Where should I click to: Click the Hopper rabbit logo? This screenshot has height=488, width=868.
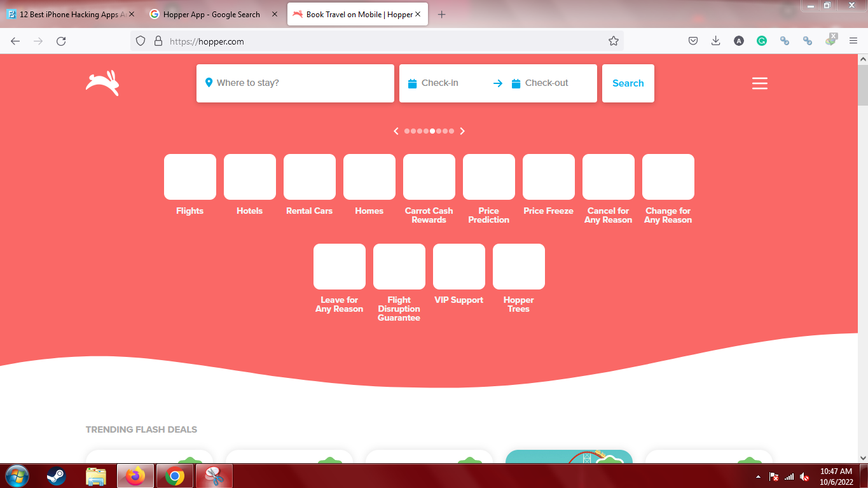tap(102, 83)
